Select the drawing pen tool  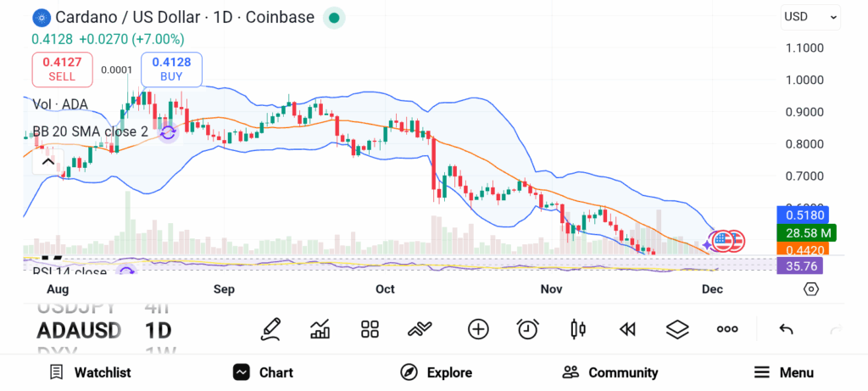coord(271,328)
